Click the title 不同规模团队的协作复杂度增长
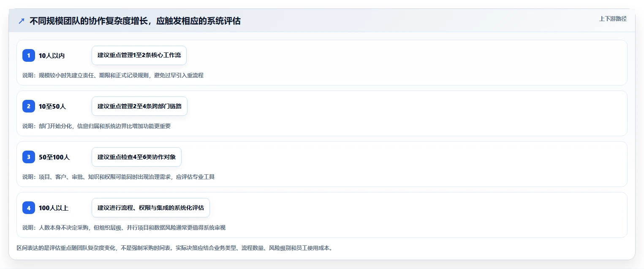This screenshot has width=644, height=269. [135, 21]
